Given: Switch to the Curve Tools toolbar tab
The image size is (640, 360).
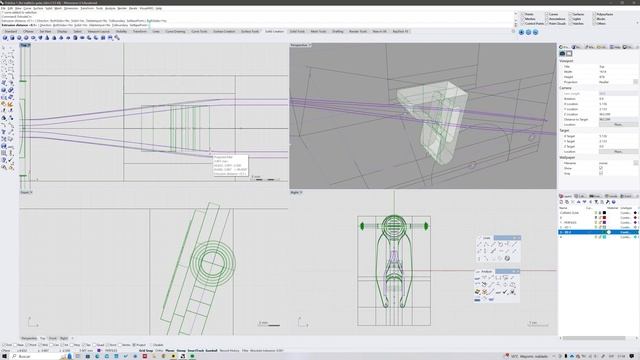Looking at the screenshot, I should (199, 31).
